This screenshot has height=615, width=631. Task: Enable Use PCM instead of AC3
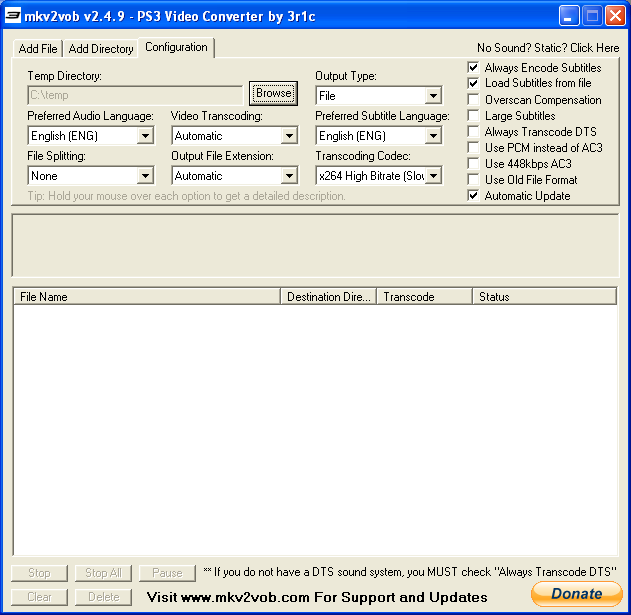(474, 148)
